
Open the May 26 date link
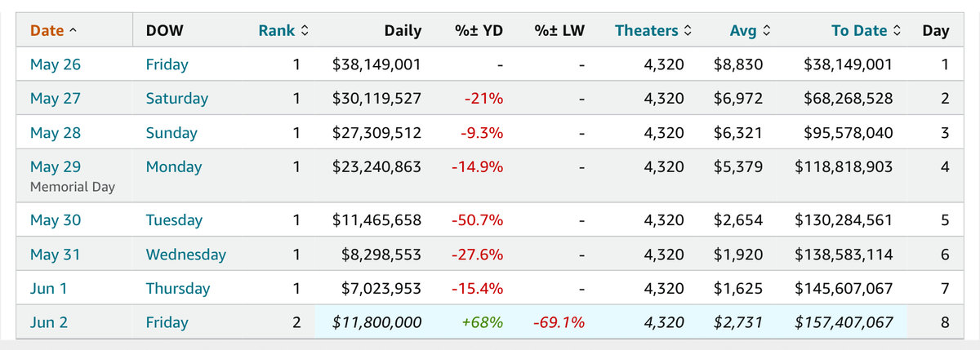pos(56,64)
